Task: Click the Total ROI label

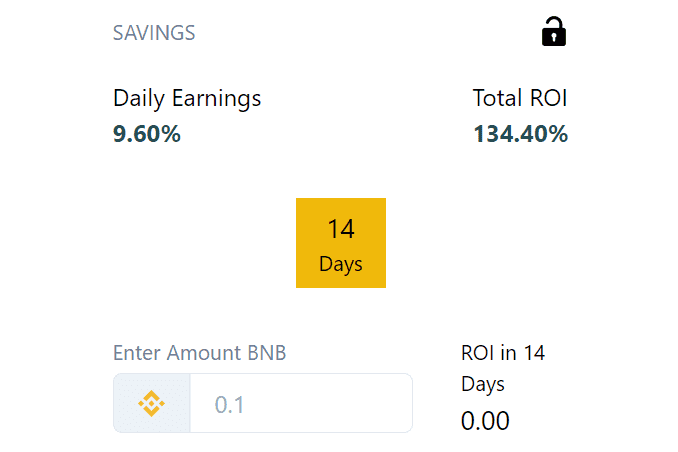Action: (x=520, y=98)
